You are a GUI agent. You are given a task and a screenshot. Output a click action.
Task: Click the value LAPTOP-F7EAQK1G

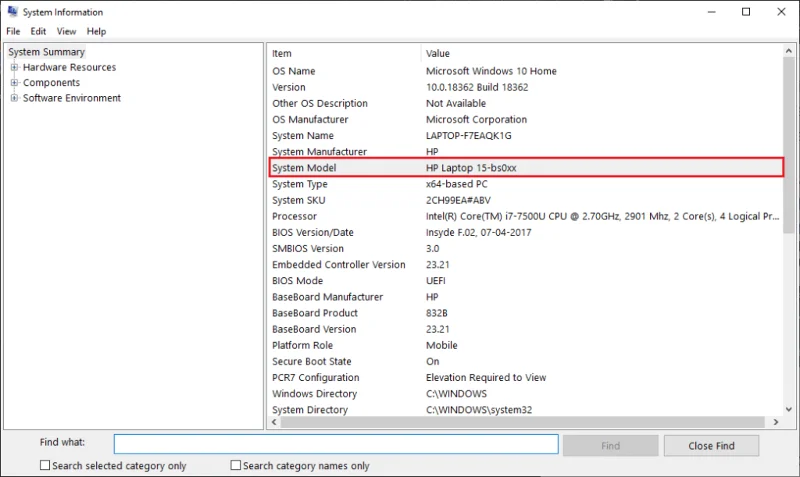click(468, 136)
